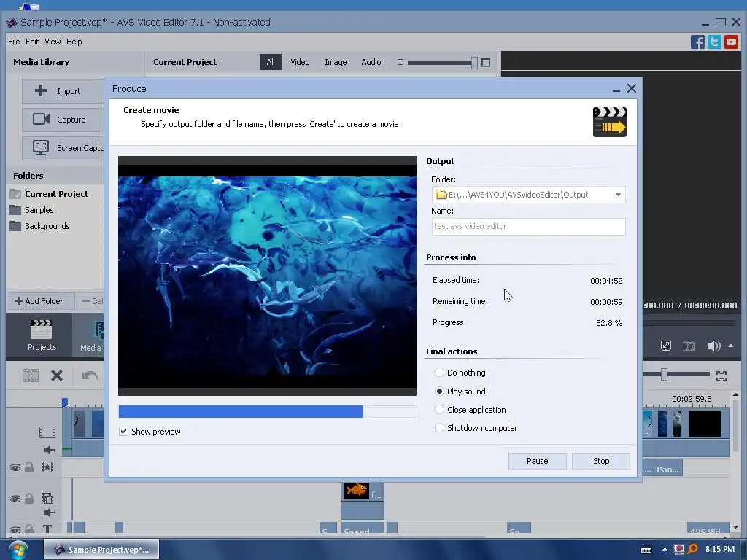
Task: Click the Windows Start orb
Action: (18, 550)
